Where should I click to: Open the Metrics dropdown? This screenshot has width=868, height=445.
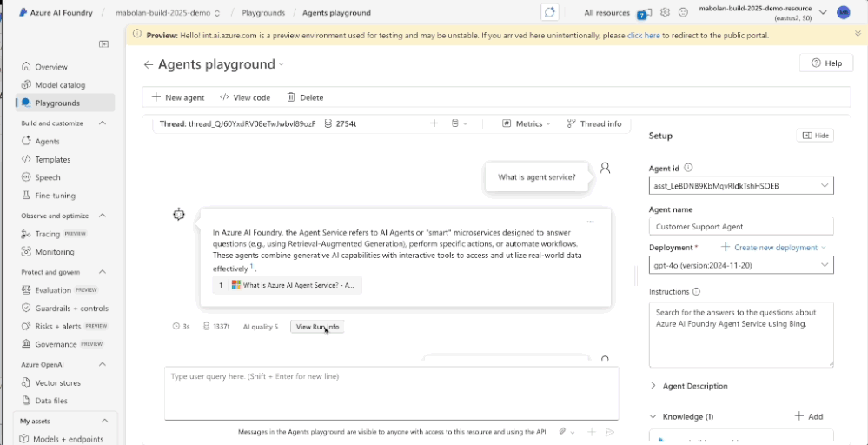click(x=527, y=124)
